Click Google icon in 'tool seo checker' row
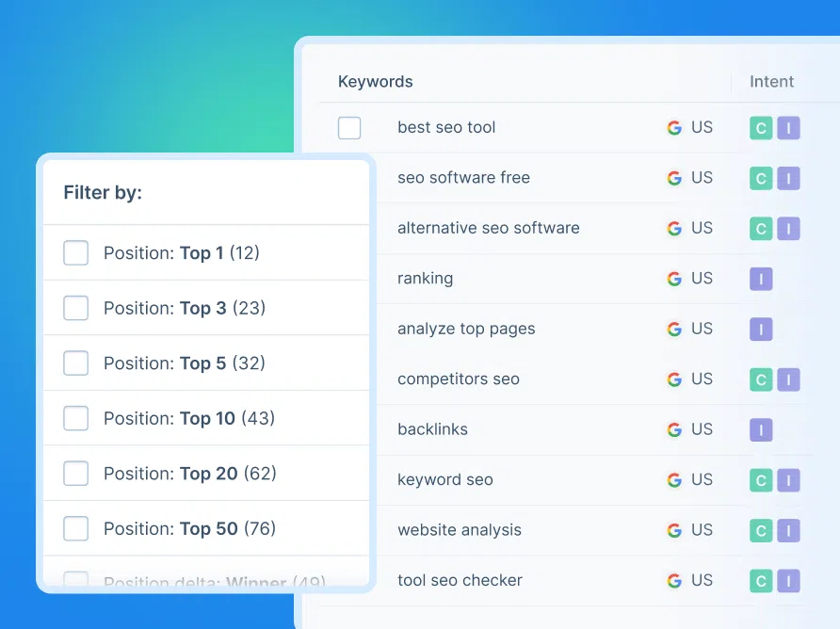840x629 pixels. point(674,581)
